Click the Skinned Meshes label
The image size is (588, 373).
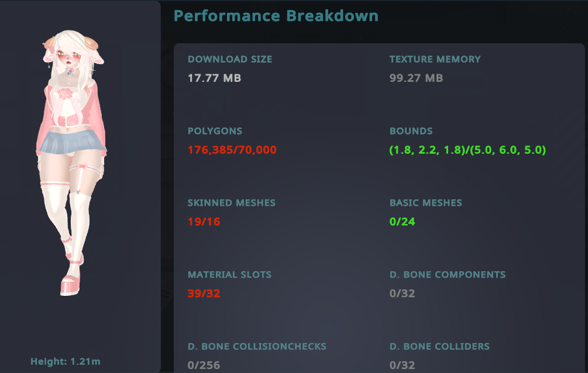[231, 203]
